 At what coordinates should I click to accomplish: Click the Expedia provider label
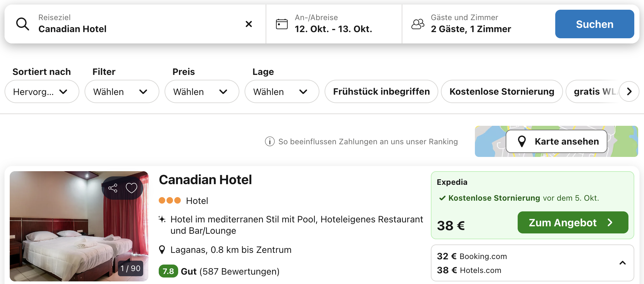point(452,182)
